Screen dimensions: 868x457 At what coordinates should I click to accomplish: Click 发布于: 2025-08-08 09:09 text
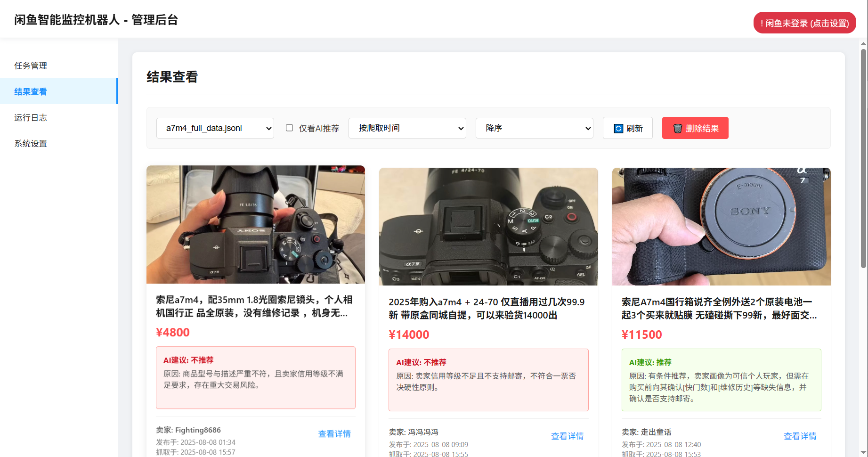(429, 445)
